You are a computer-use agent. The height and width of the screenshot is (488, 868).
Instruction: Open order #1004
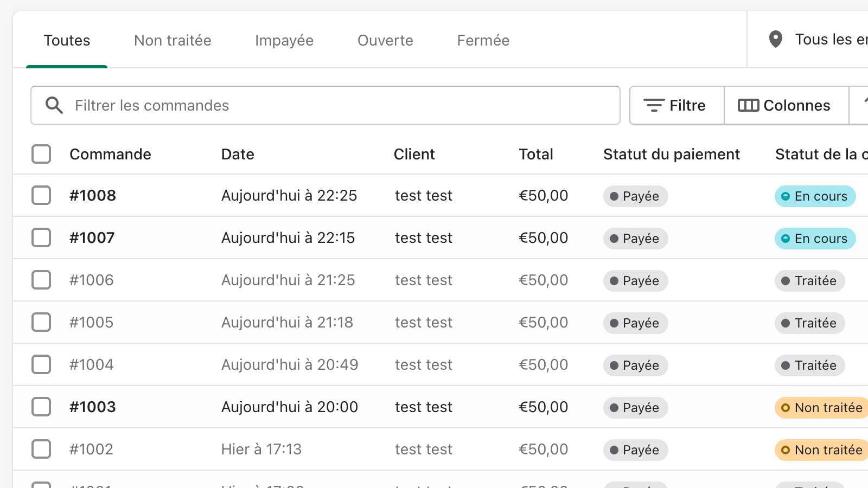92,364
